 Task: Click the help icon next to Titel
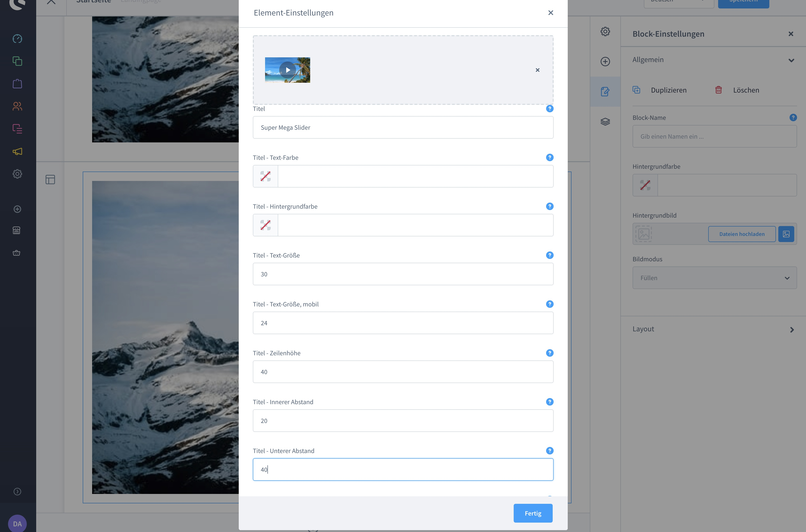coord(550,109)
